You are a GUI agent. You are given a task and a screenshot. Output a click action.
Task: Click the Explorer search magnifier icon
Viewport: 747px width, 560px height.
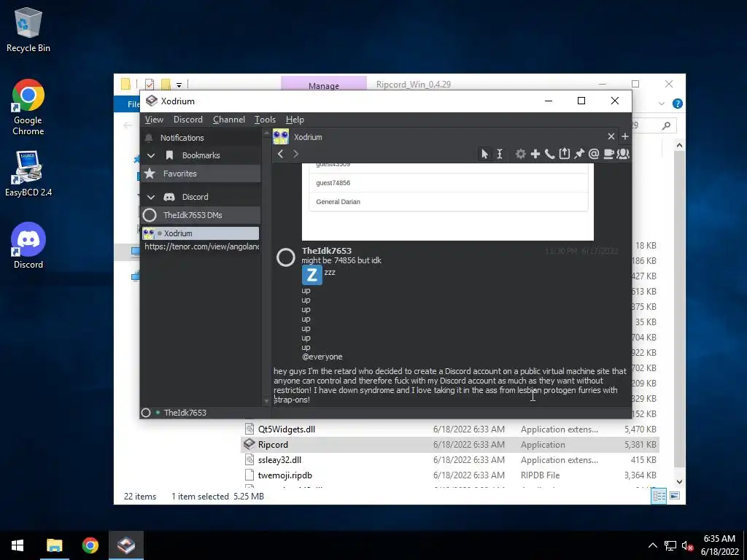tap(667, 125)
